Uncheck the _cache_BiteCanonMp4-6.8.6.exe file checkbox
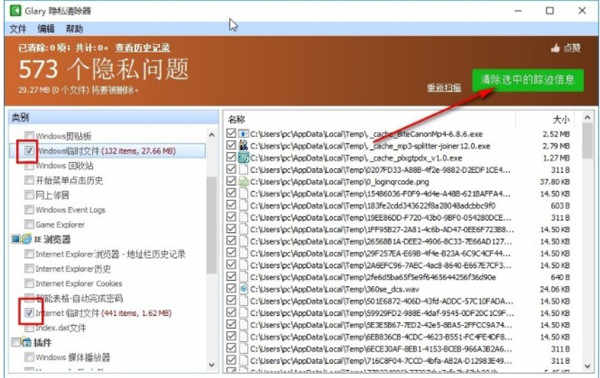600x378 pixels. click(x=231, y=133)
